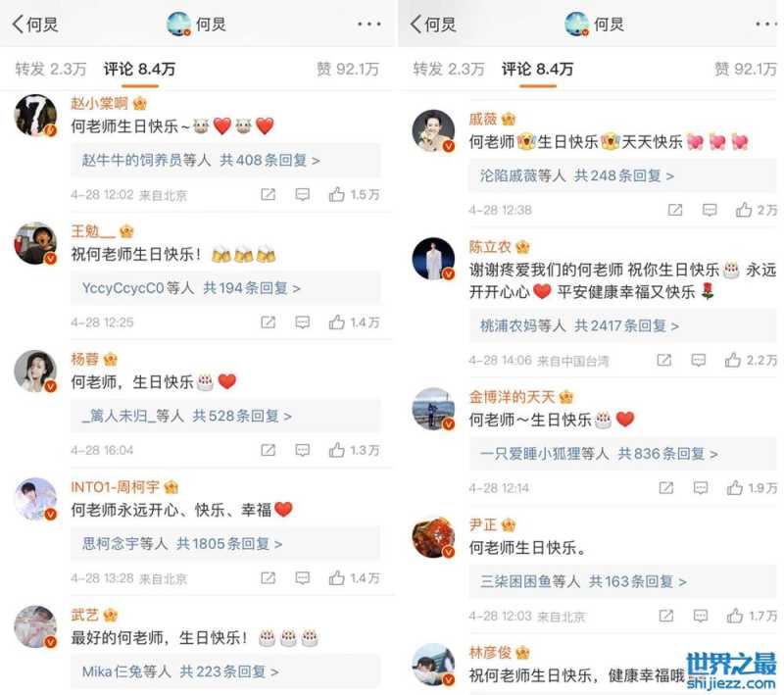
Task: Switch to 转发 2.3万 tab on left
Action: 51,69
